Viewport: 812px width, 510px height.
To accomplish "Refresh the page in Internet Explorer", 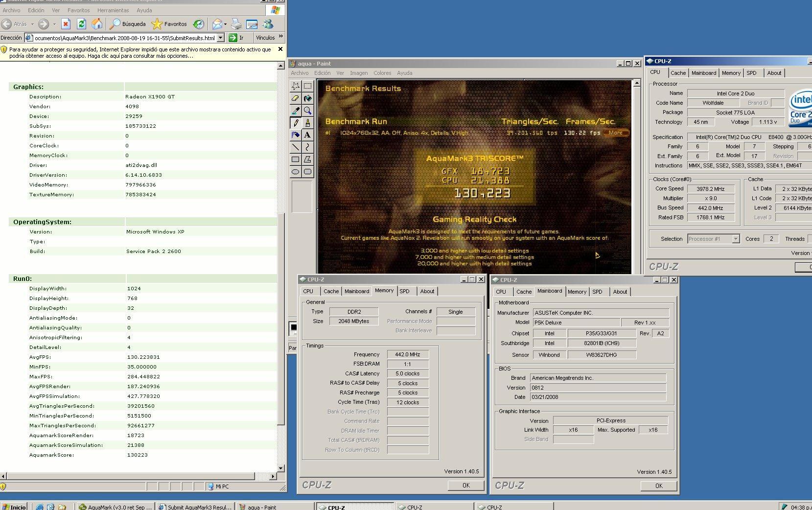I will (82, 23).
